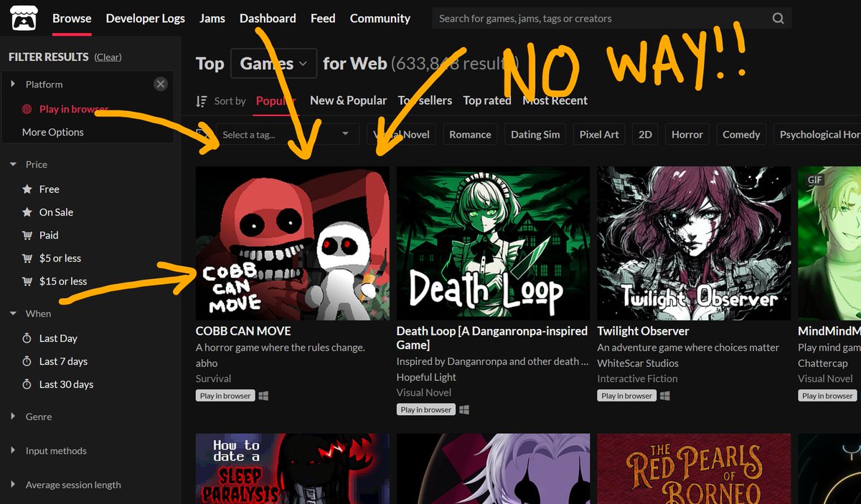Select the Pixel Art tag
This screenshot has height=504, width=861.
599,134
